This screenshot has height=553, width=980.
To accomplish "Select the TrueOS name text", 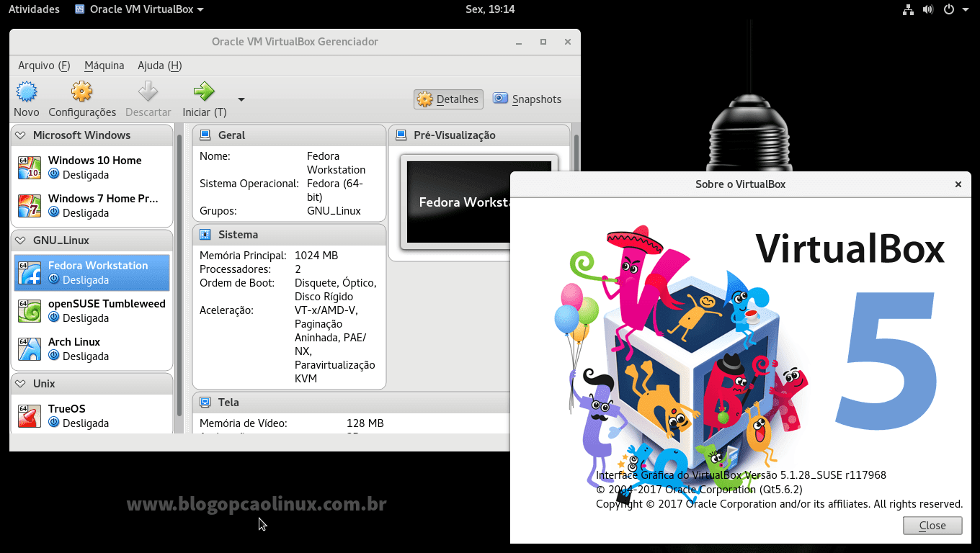I will click(x=67, y=409).
